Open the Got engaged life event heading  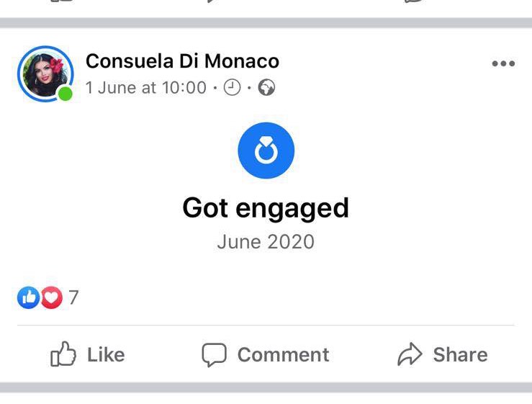pyautogui.click(x=266, y=207)
